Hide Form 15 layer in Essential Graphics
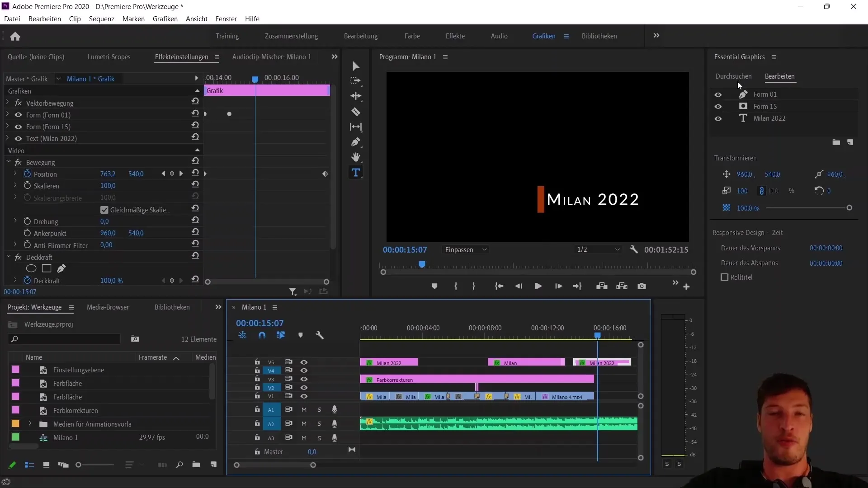868x488 pixels. pyautogui.click(x=718, y=107)
